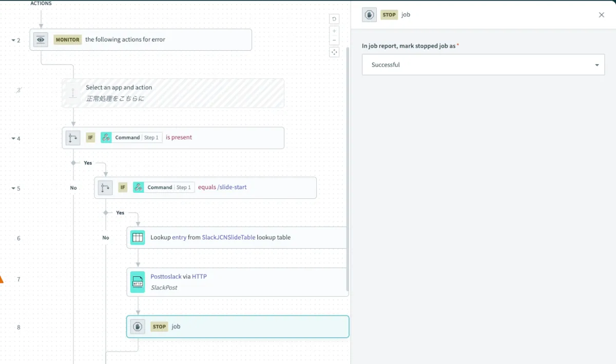
Task: Select the 'is present' IF condition step
Action: (x=173, y=138)
